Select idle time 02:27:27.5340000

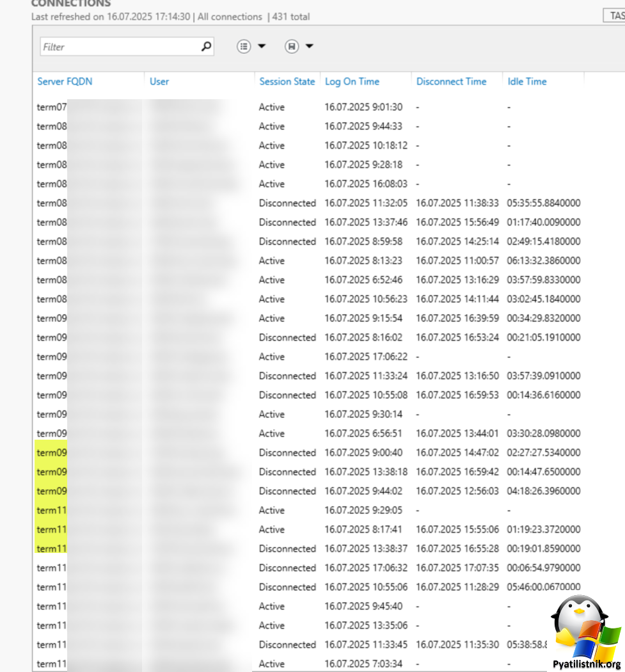tap(544, 452)
